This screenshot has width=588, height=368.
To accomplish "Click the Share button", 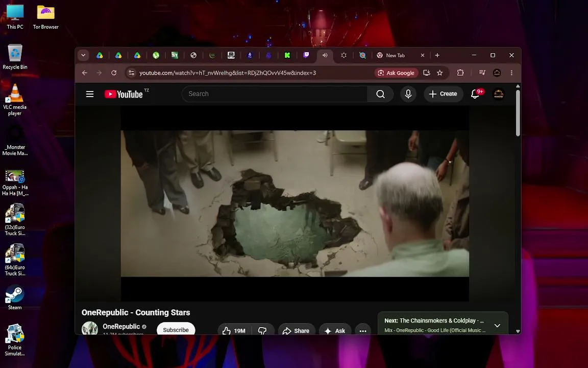I will click(x=296, y=331).
